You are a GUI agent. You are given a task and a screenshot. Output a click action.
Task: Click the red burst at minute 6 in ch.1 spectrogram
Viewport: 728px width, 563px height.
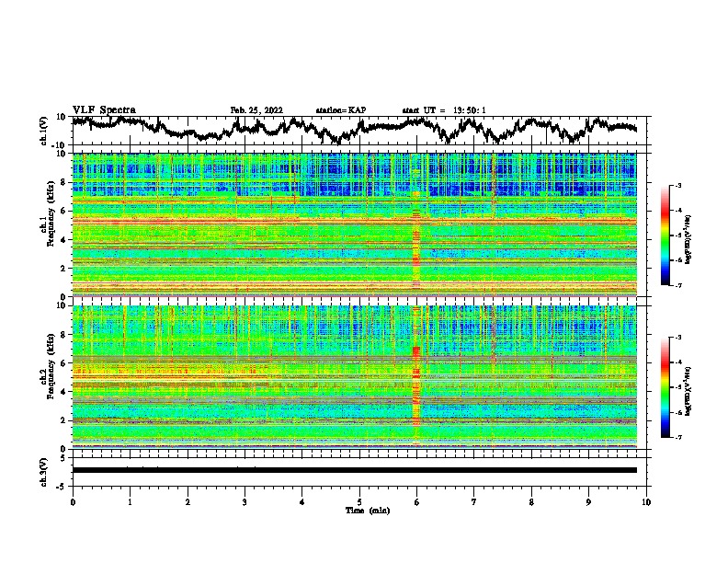click(416, 242)
